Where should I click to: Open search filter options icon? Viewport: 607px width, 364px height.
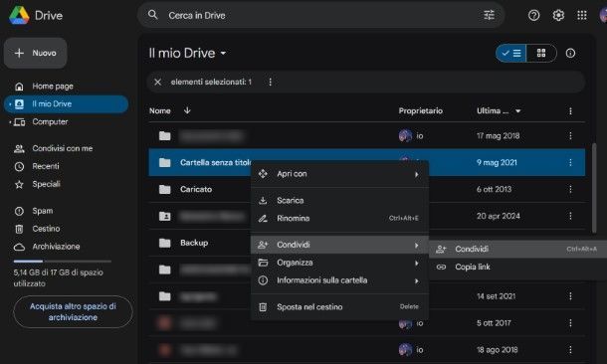[489, 15]
